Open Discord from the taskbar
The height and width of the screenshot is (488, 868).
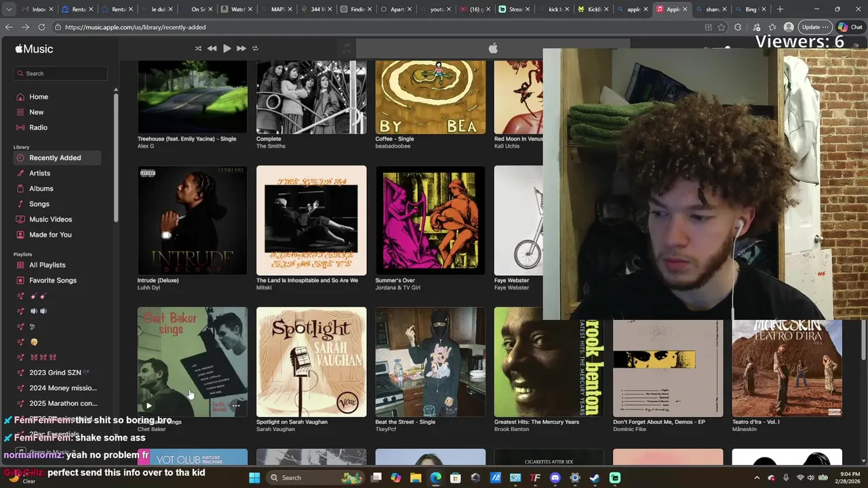[x=555, y=478]
